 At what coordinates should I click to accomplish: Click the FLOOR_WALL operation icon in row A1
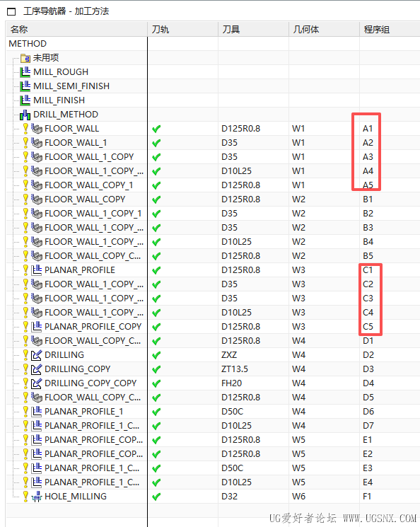tap(37, 129)
